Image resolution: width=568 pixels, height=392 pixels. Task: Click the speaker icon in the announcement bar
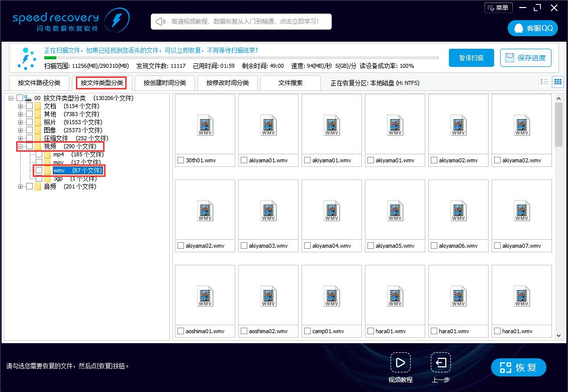160,22
